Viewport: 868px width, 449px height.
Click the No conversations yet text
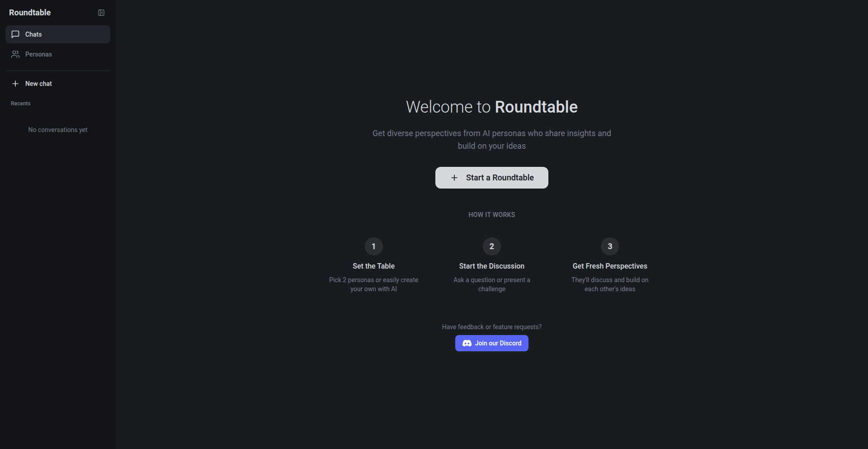[x=57, y=130]
